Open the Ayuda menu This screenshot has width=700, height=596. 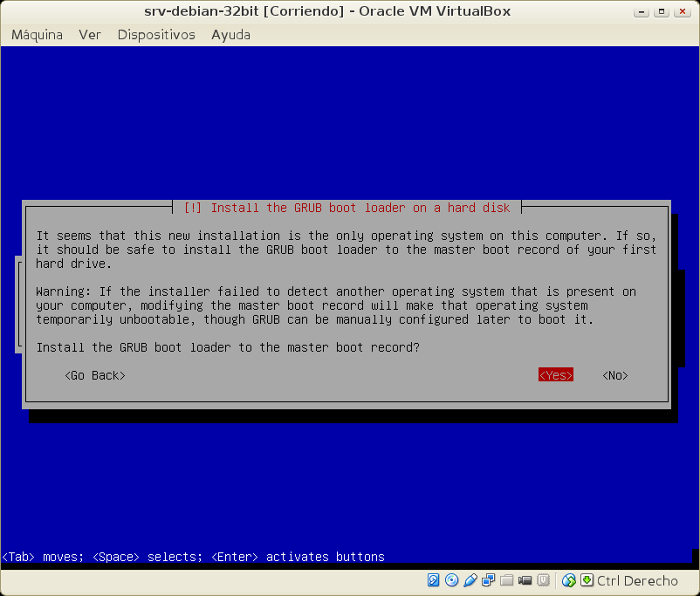pos(230,35)
